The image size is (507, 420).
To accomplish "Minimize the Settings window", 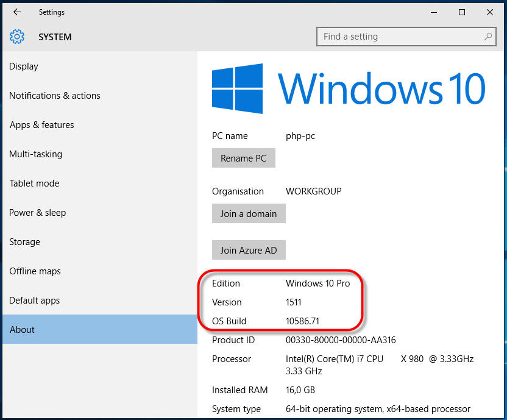I will pos(434,12).
